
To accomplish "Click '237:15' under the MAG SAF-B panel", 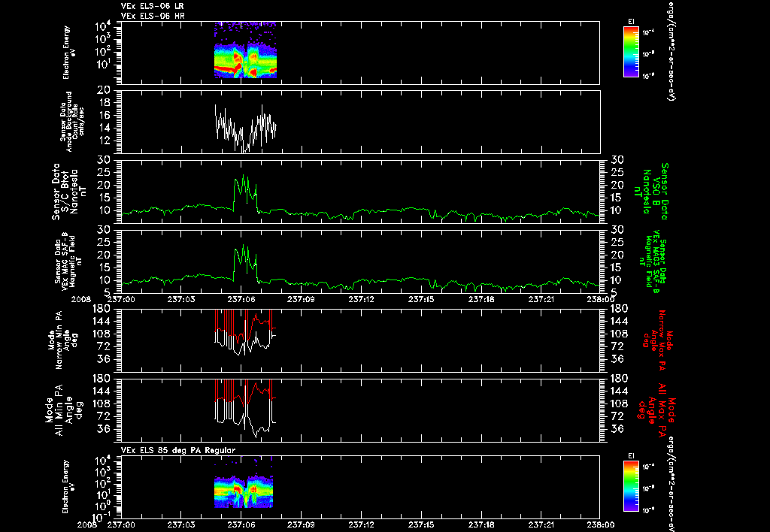I will [421, 299].
